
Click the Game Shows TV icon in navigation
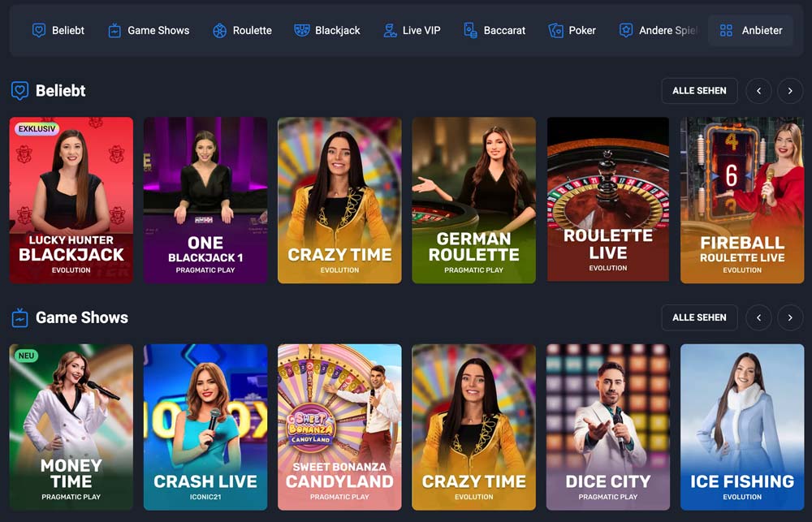tap(114, 31)
